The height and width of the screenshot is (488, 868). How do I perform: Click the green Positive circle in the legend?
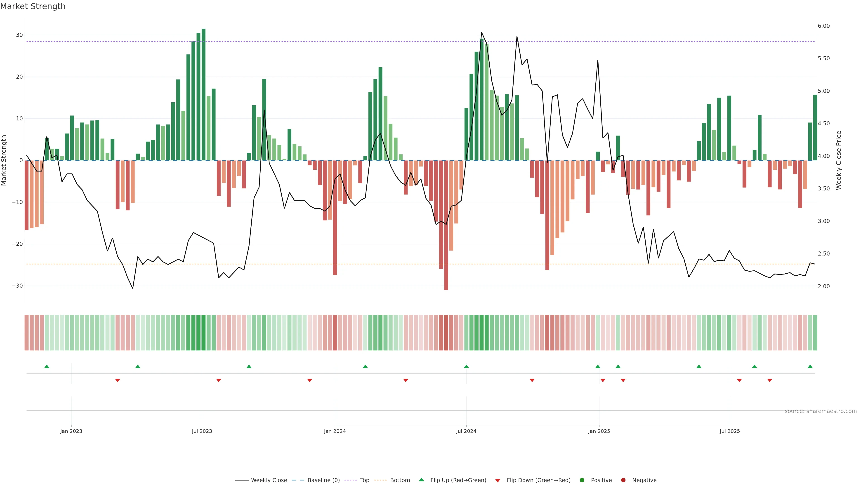(x=582, y=480)
